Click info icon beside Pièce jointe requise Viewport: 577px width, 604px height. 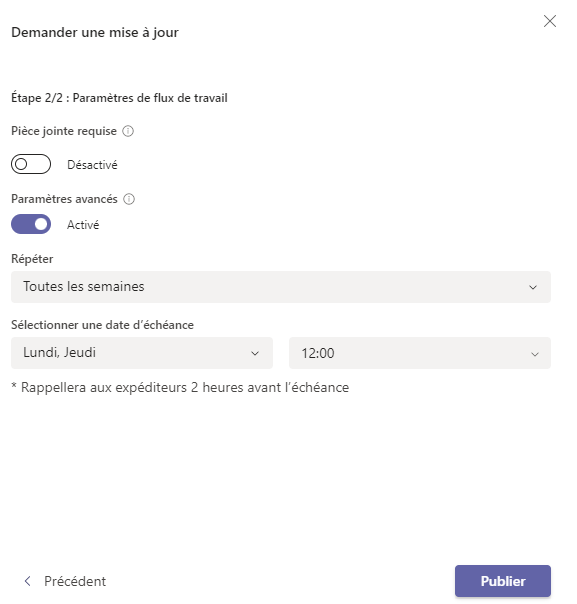coord(128,131)
